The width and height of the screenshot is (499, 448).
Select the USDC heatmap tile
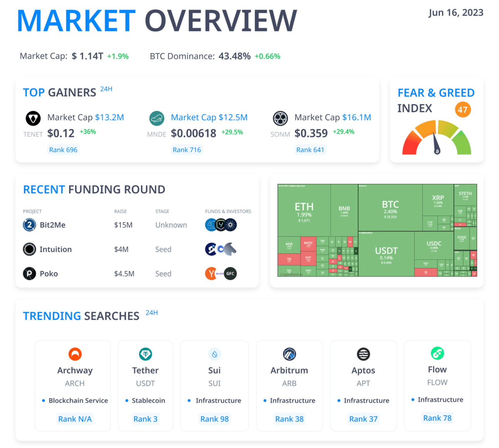coord(434,245)
